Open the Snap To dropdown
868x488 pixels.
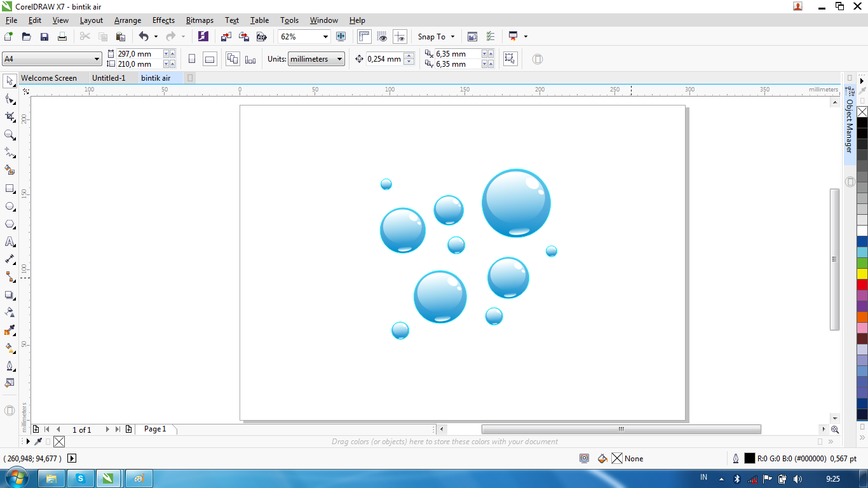pyautogui.click(x=451, y=36)
